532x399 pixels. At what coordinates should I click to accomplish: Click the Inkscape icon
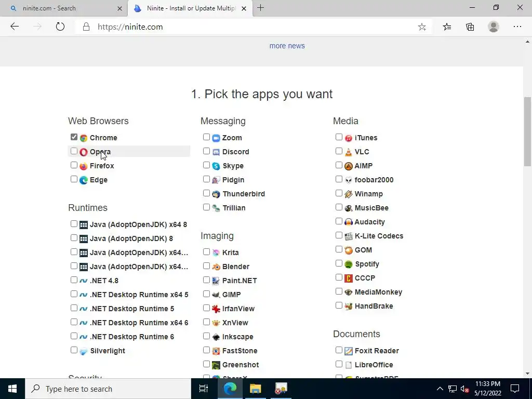[x=216, y=337]
